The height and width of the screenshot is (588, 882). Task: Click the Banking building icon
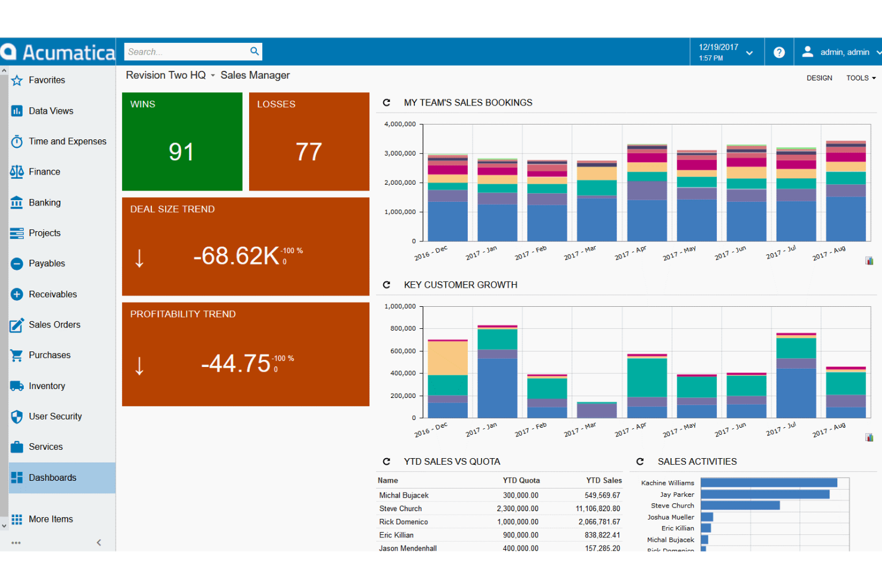[17, 203]
